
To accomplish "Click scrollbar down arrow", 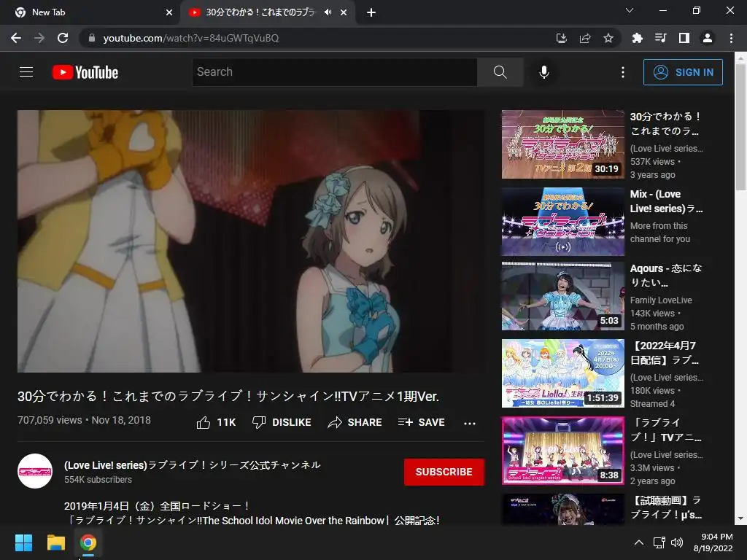I will (740, 518).
